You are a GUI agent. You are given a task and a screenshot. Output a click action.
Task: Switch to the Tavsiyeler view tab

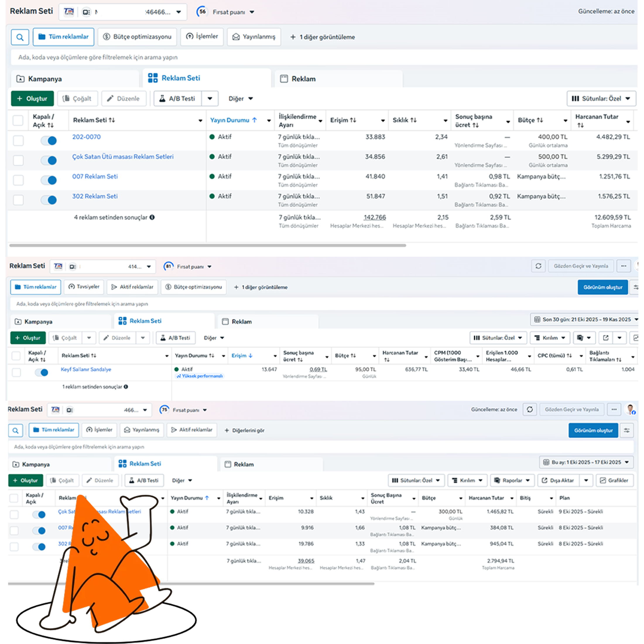click(x=84, y=287)
